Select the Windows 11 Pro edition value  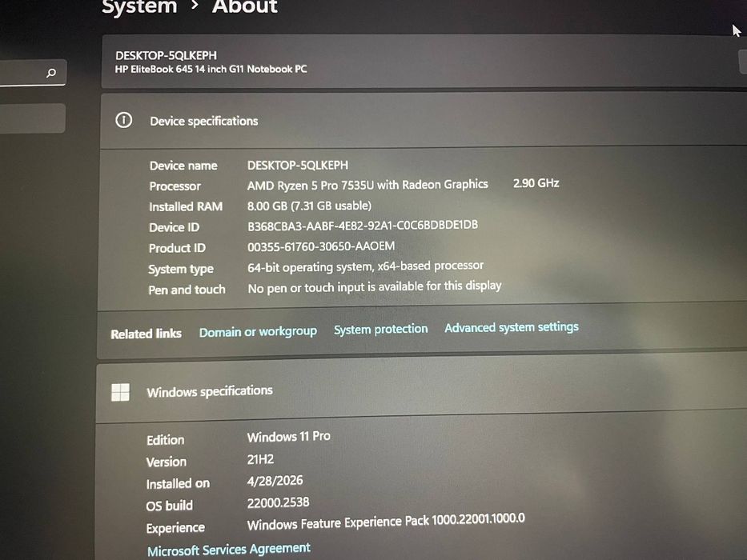289,436
